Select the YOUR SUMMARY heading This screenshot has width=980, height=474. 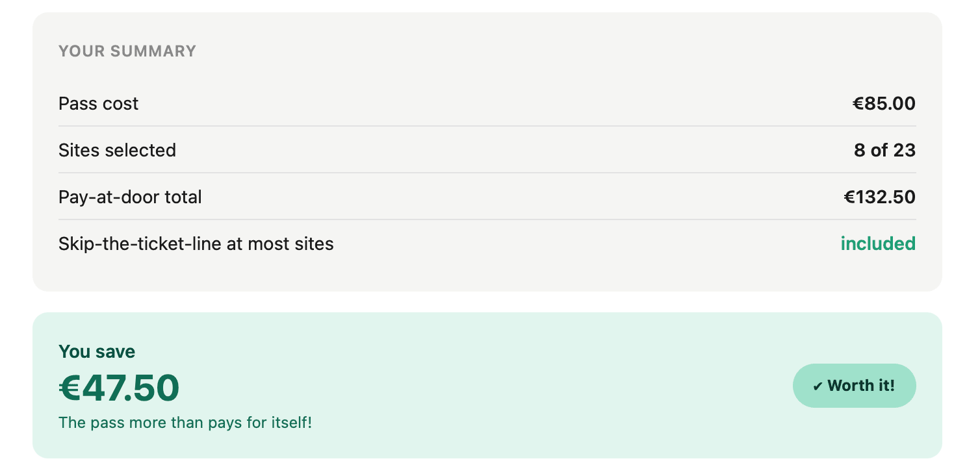pos(127,51)
